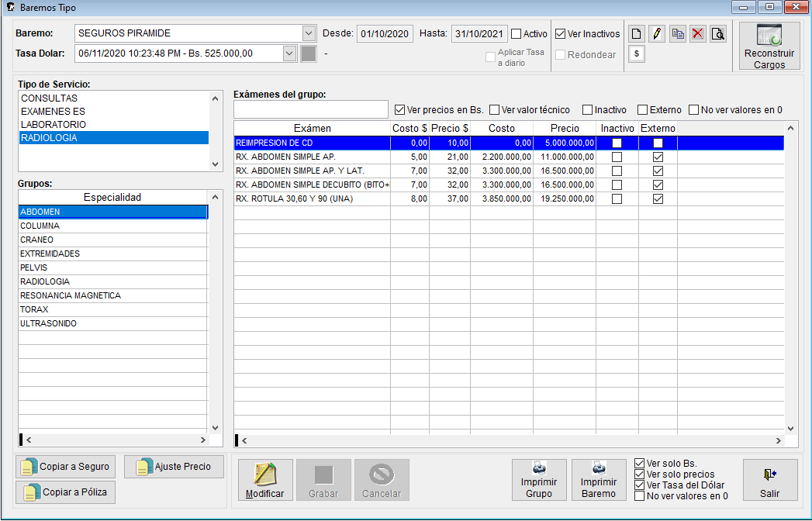
Task: Open the Baremo dropdown arrow
Action: tap(309, 33)
